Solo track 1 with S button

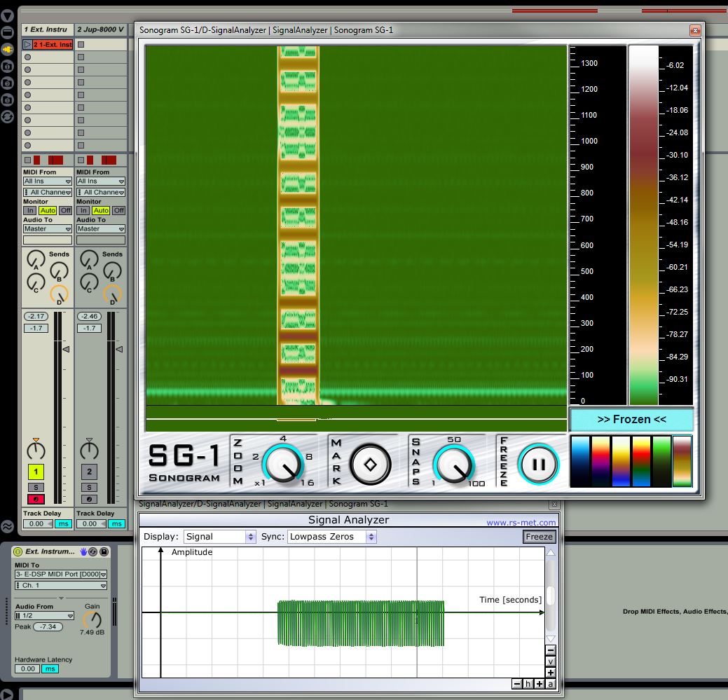36,487
